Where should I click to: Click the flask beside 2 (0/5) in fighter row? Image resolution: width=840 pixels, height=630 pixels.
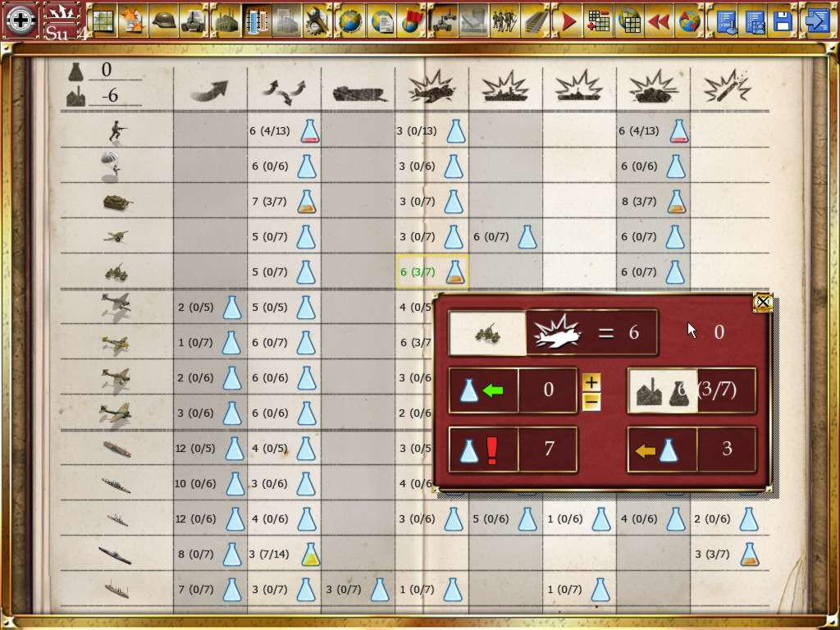(x=232, y=307)
